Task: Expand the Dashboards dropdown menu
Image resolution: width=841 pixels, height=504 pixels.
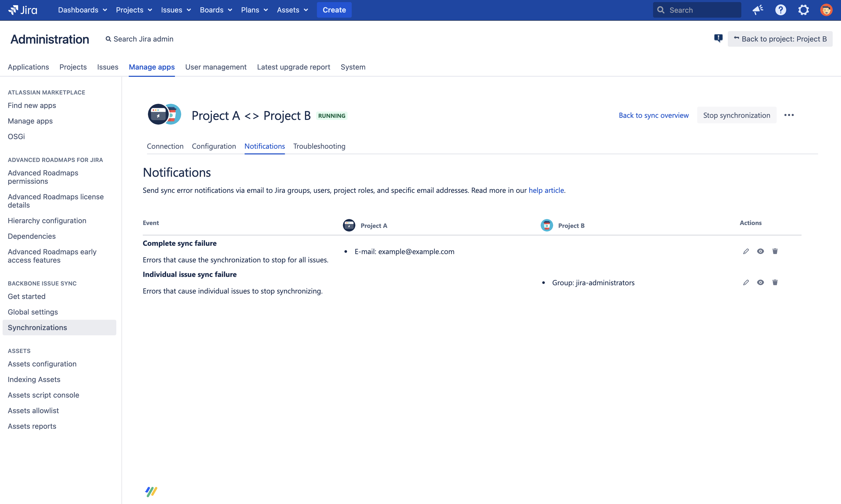Action: 82,10
